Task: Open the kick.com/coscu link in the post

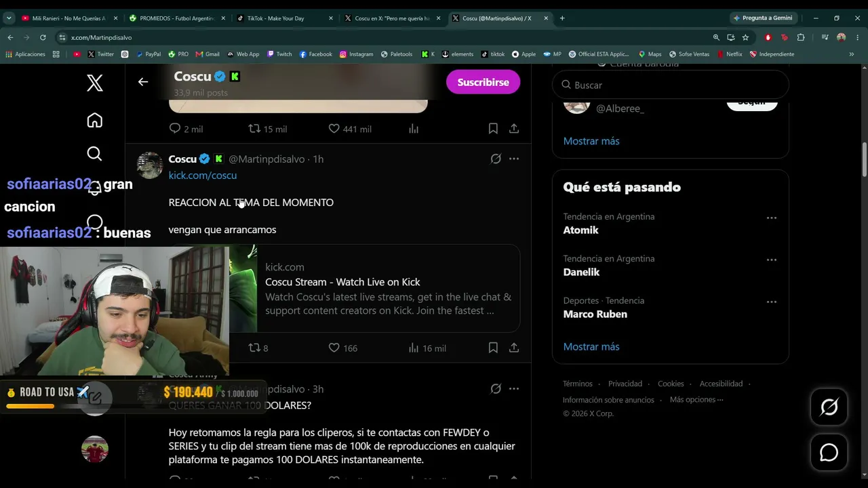Action: (x=203, y=175)
